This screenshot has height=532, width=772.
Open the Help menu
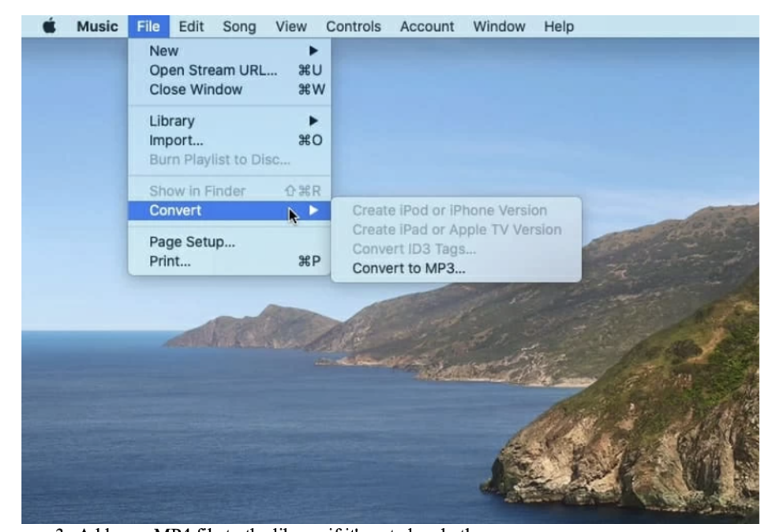coord(558,27)
